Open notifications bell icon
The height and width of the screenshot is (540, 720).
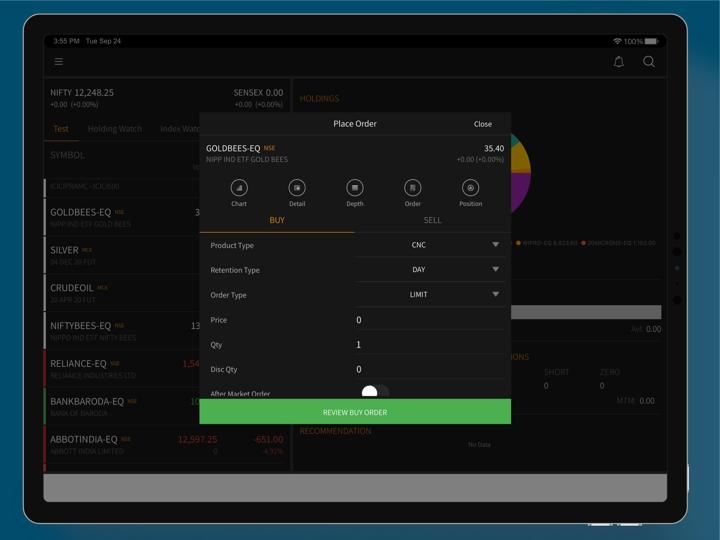pos(619,62)
